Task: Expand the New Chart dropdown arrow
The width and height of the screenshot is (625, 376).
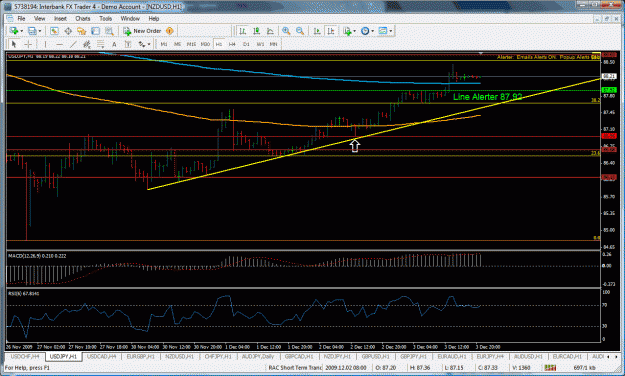Action: (x=22, y=31)
